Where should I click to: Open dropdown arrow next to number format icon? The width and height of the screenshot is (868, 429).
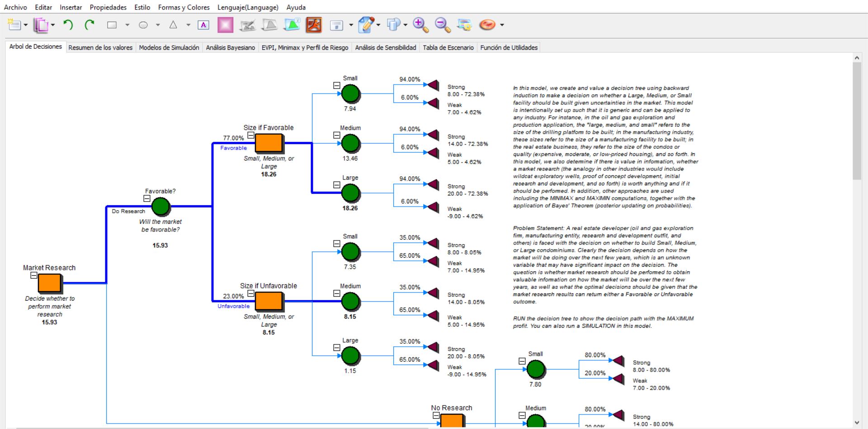351,25
